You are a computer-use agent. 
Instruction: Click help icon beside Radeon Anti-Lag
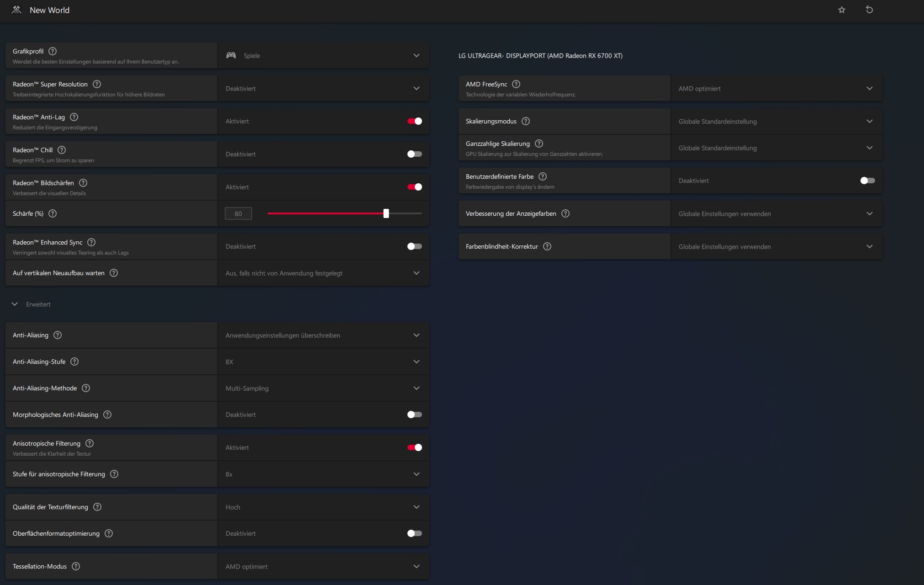click(74, 117)
